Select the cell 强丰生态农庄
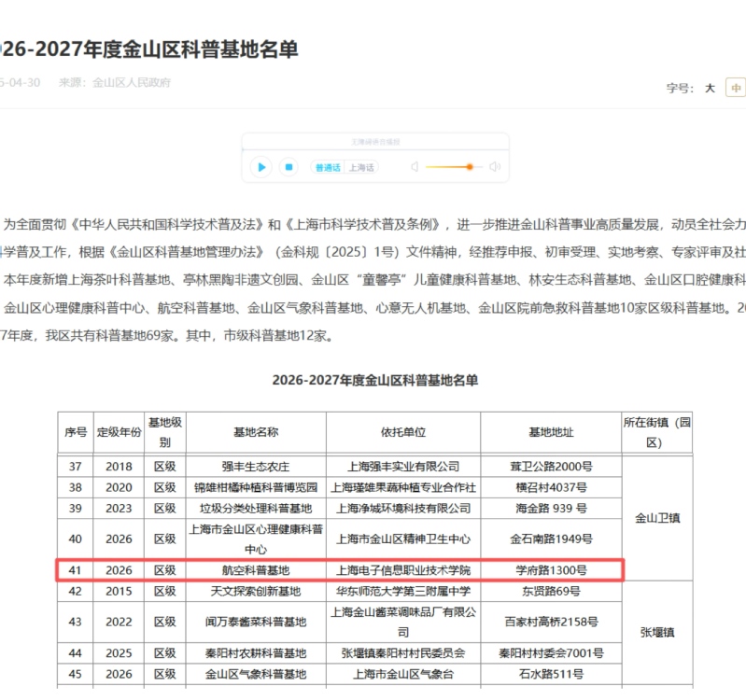The width and height of the screenshot is (746, 700). pos(256,467)
